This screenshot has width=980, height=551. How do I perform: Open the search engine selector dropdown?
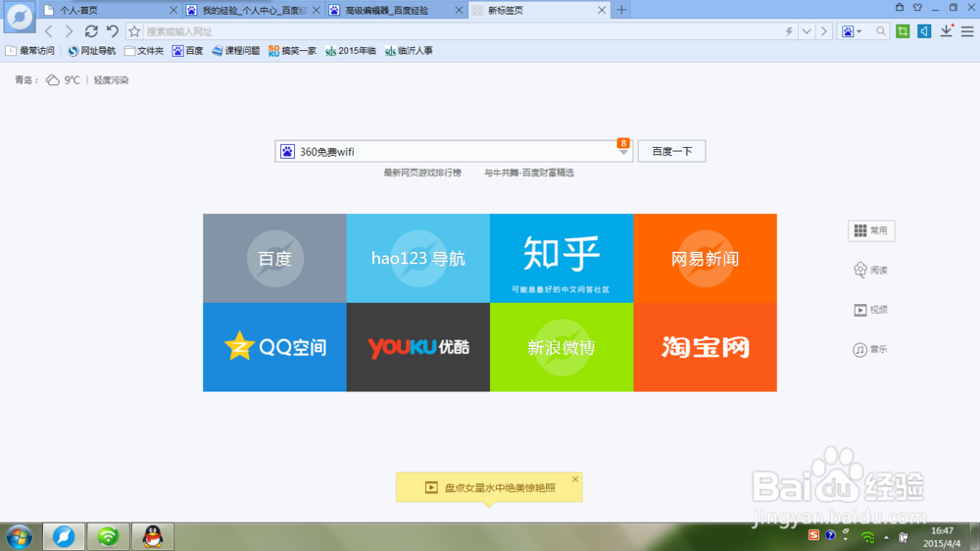[853, 31]
